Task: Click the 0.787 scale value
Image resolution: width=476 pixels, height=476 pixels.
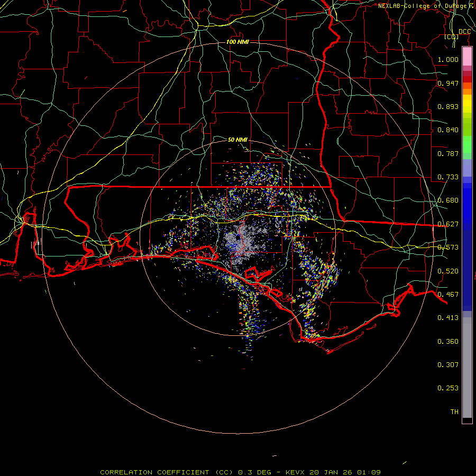Action: [448, 153]
